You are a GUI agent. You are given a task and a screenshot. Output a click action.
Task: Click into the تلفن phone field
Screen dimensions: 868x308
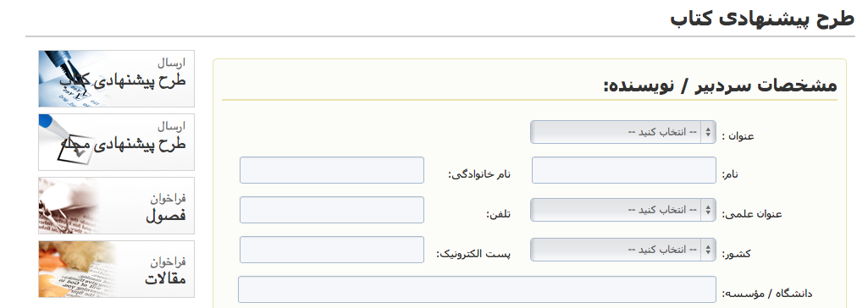[x=332, y=210]
